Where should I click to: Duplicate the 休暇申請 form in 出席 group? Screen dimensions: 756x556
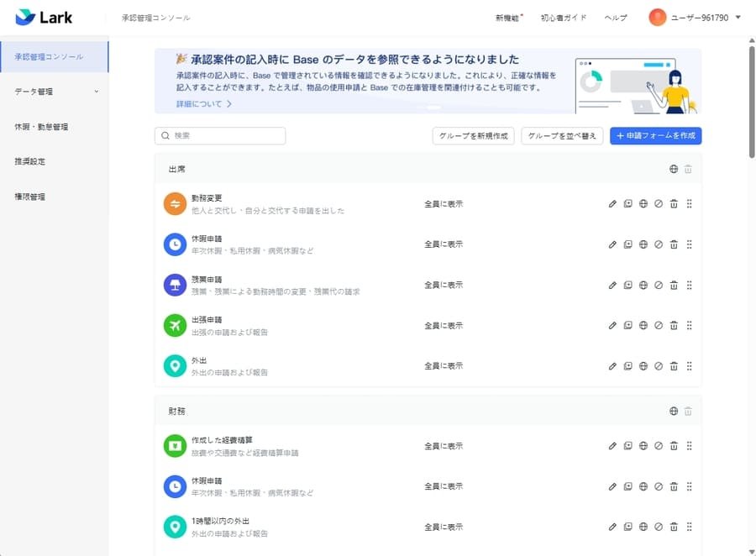click(x=627, y=244)
